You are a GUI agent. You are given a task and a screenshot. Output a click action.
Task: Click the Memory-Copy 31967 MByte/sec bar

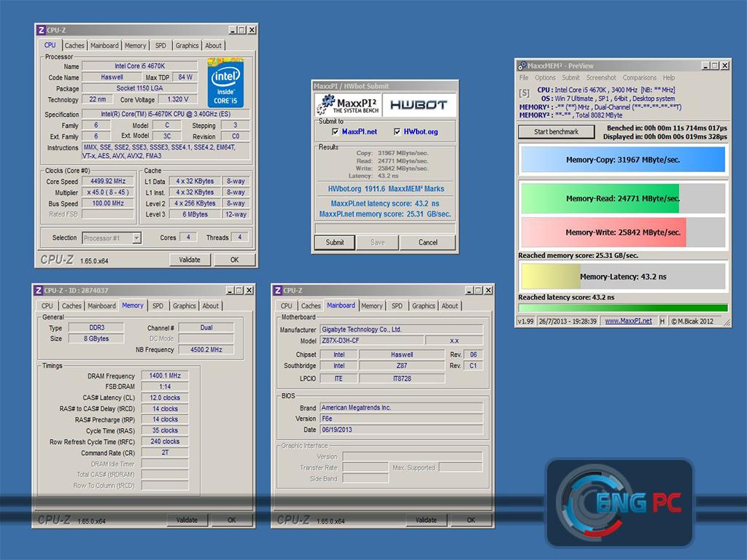tap(623, 160)
